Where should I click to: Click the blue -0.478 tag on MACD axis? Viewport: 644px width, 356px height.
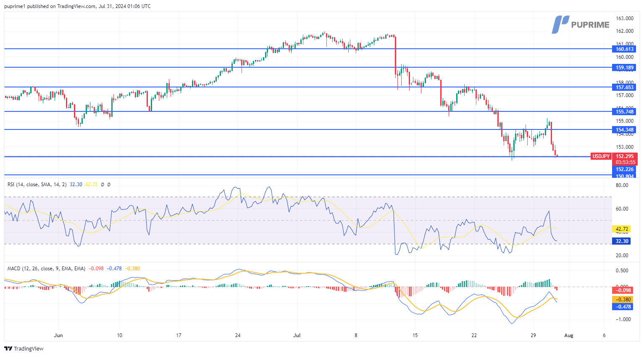[x=623, y=307]
